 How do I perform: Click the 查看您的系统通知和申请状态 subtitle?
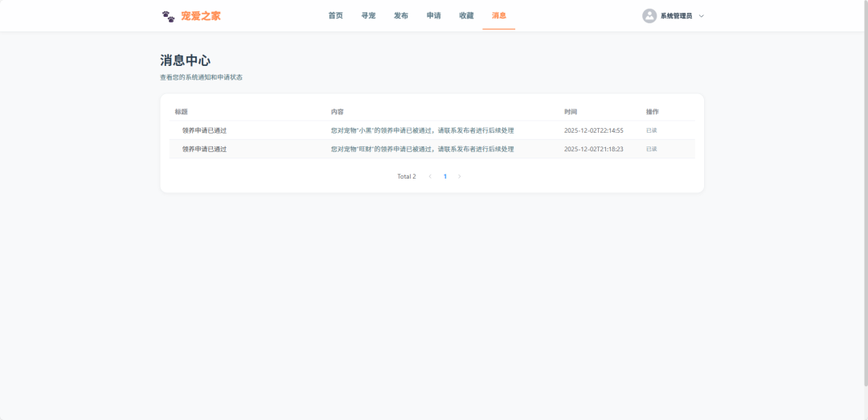[201, 77]
